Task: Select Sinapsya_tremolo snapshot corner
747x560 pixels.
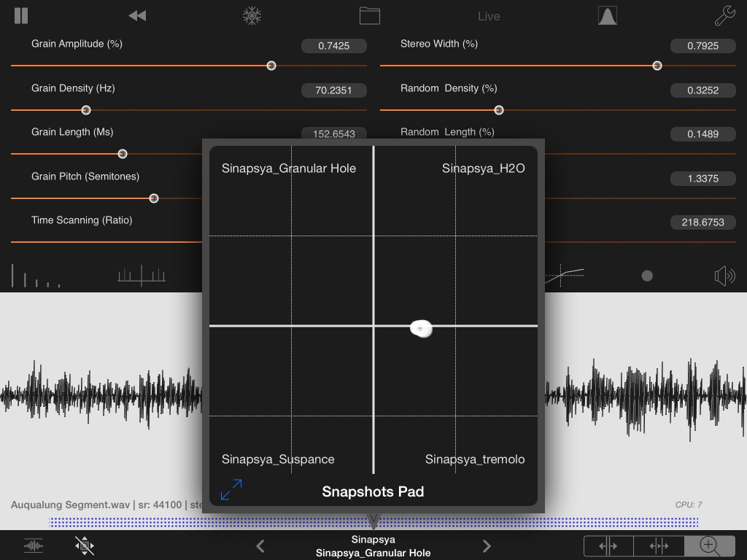Action: [x=475, y=459]
